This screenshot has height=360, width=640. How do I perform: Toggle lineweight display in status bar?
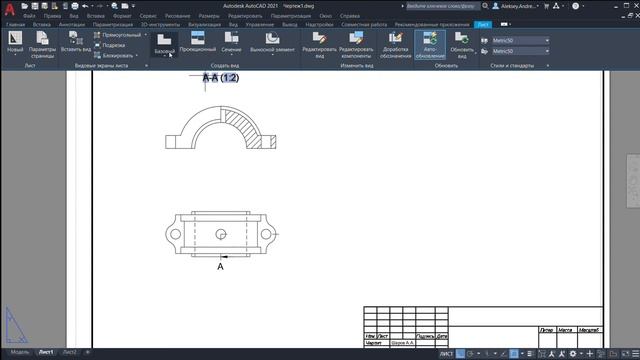(530, 354)
